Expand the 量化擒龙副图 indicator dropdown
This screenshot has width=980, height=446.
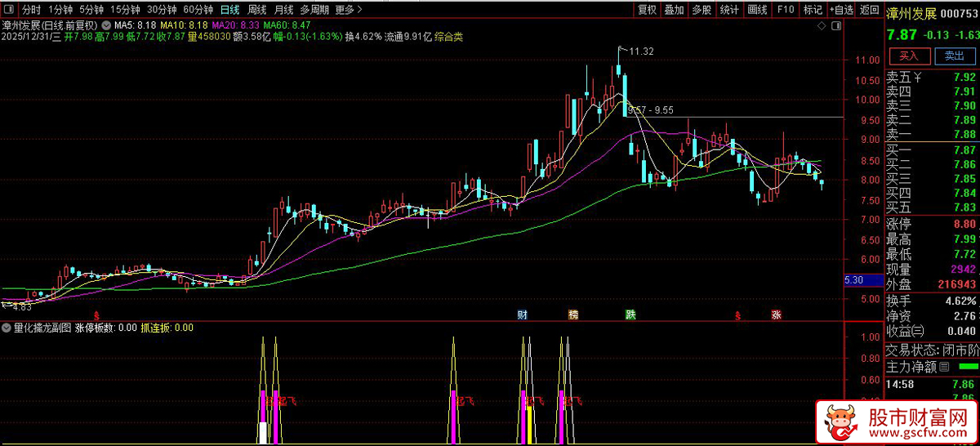pyautogui.click(x=7, y=328)
